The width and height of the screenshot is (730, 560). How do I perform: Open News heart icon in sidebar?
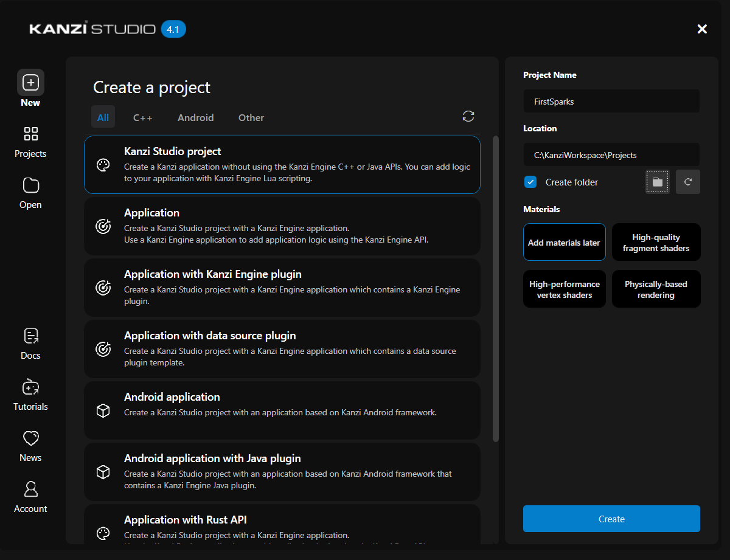30,438
